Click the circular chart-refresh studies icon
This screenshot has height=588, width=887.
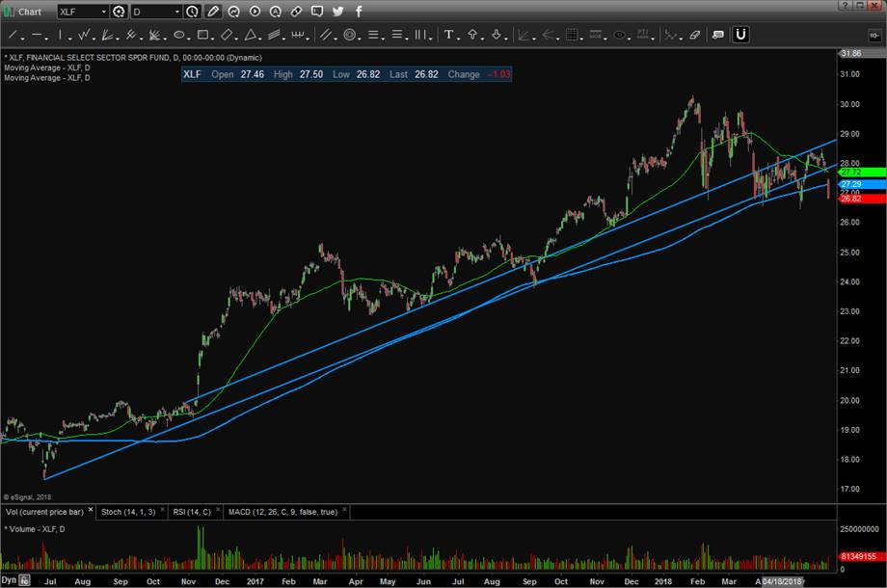[x=233, y=12]
